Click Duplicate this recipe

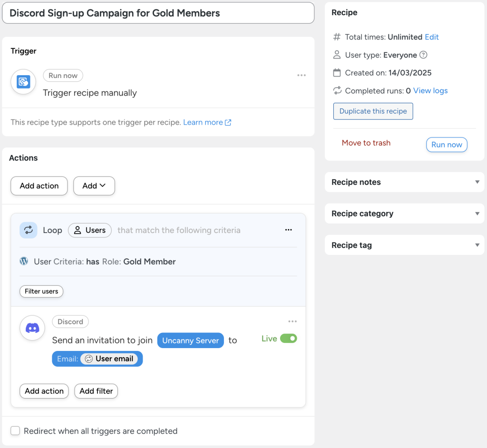373,111
